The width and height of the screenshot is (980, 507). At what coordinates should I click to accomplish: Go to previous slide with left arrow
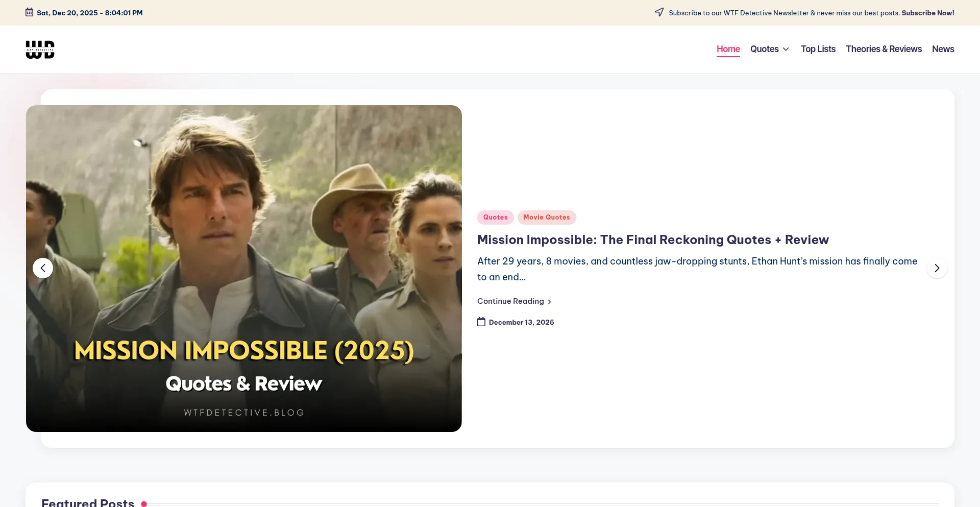[43, 268]
